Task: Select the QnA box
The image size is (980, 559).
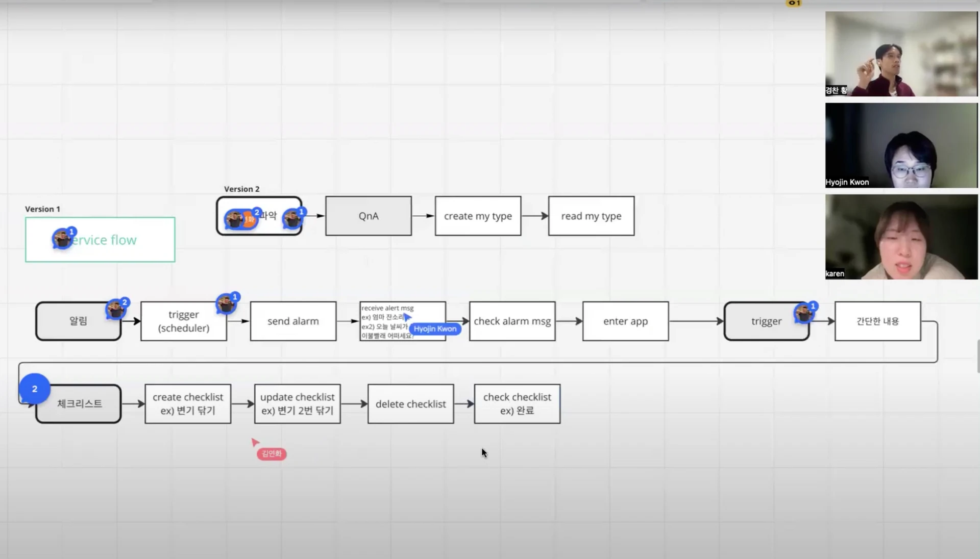Action: [369, 216]
